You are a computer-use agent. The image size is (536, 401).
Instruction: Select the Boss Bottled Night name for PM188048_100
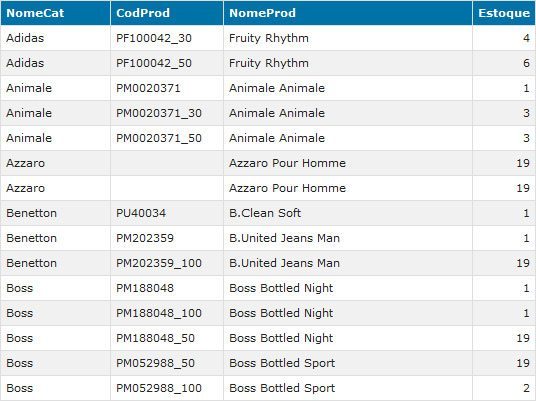click(281, 313)
